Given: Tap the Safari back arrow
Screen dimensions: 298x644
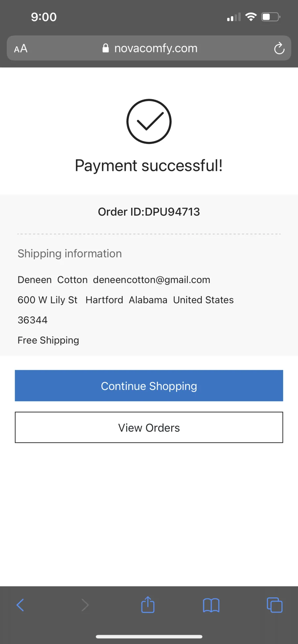Looking at the screenshot, I should coord(20,605).
